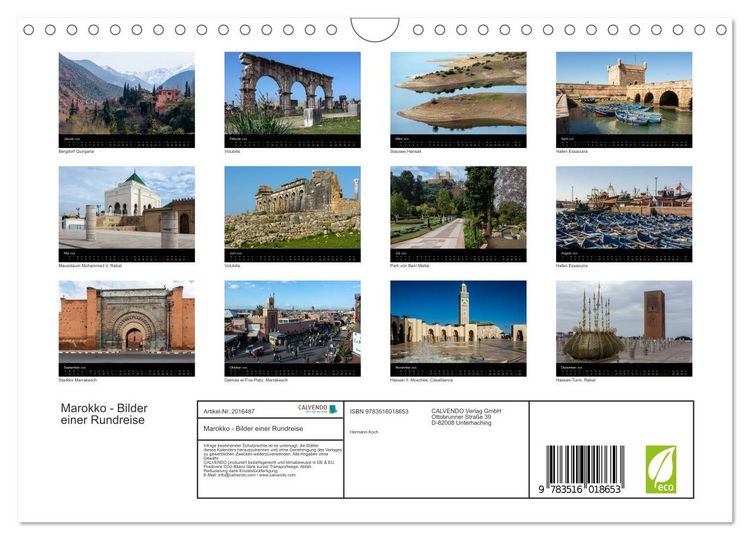Click the 'Djemaa el-Fna-Platz, Marrakech' caption
The width and height of the screenshot is (750, 540).
[x=256, y=380]
